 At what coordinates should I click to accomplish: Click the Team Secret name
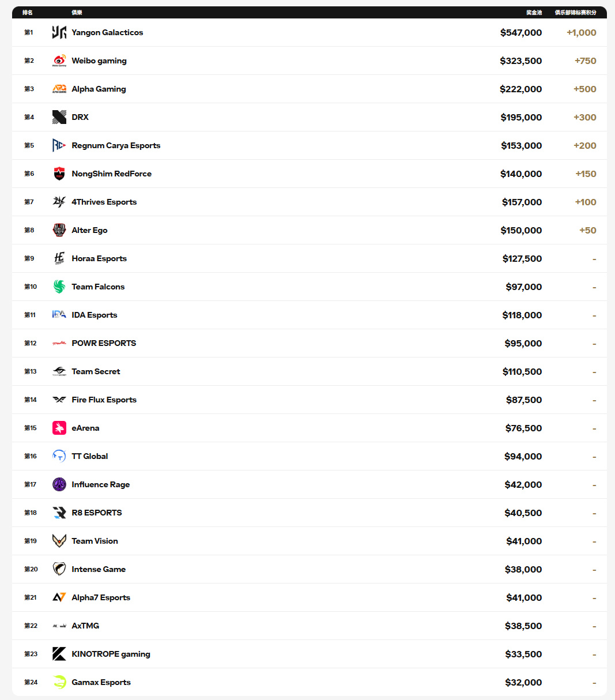pyautogui.click(x=96, y=371)
